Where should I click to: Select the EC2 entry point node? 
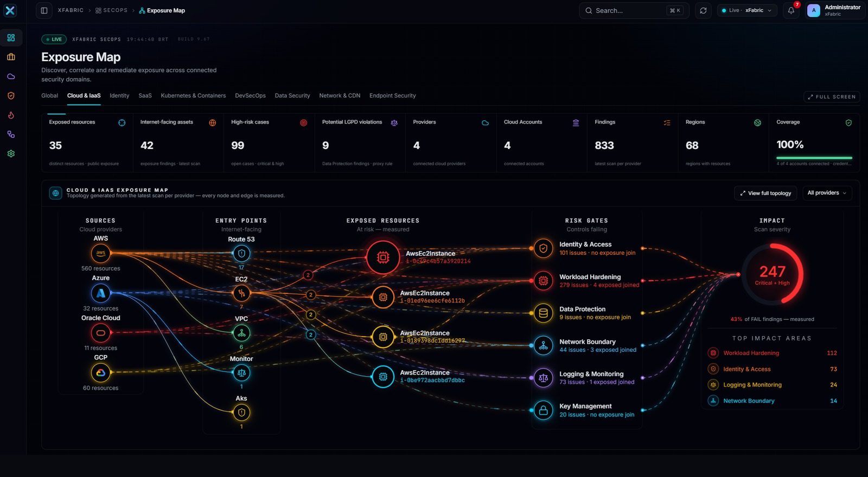click(241, 293)
